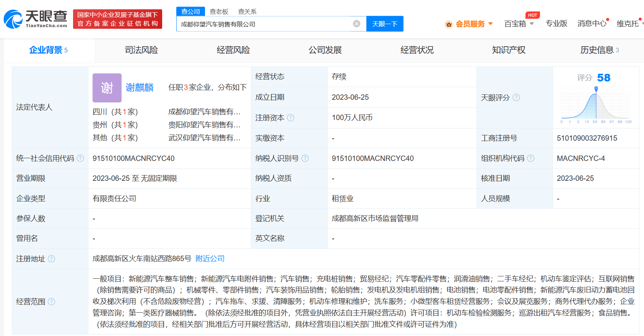Click the 贵州 (共1家) region row
This screenshot has width=644, height=336.
click(115, 125)
